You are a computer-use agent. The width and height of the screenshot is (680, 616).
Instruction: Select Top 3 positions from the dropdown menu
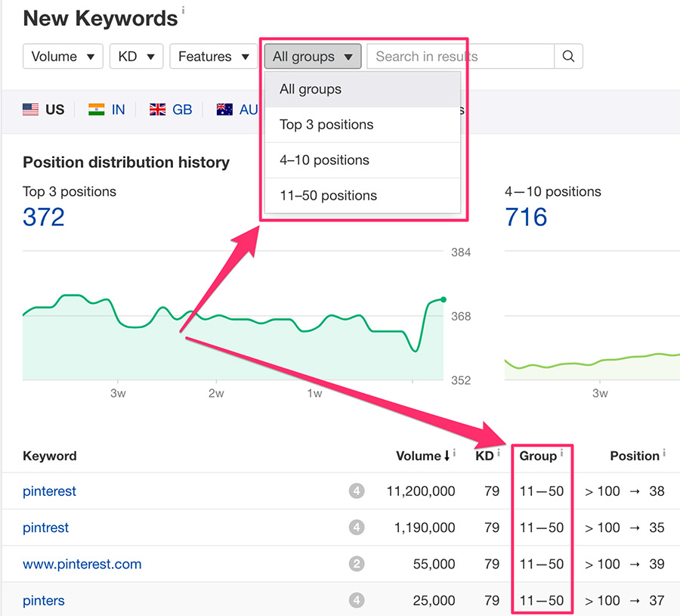tap(326, 125)
